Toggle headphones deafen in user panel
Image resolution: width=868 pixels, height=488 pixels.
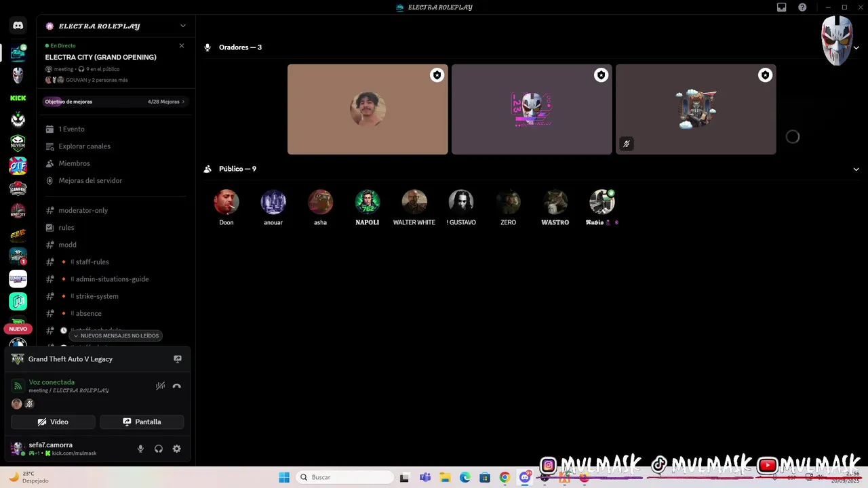point(159,449)
